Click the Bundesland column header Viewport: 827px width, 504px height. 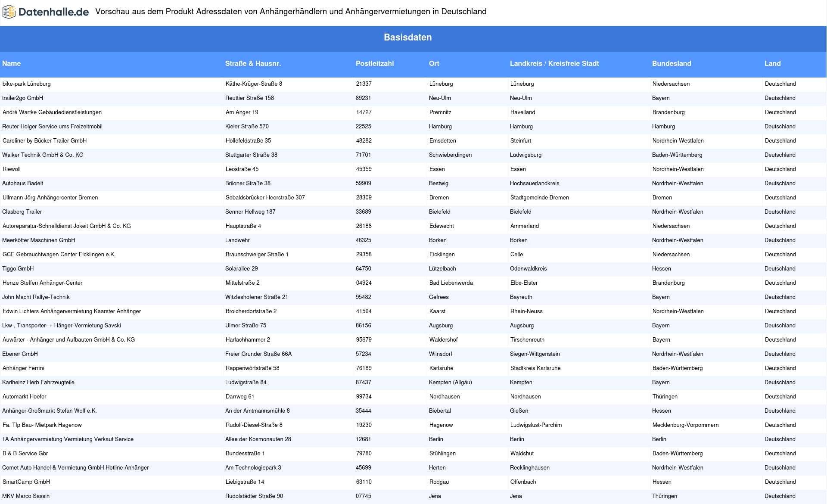pos(672,64)
